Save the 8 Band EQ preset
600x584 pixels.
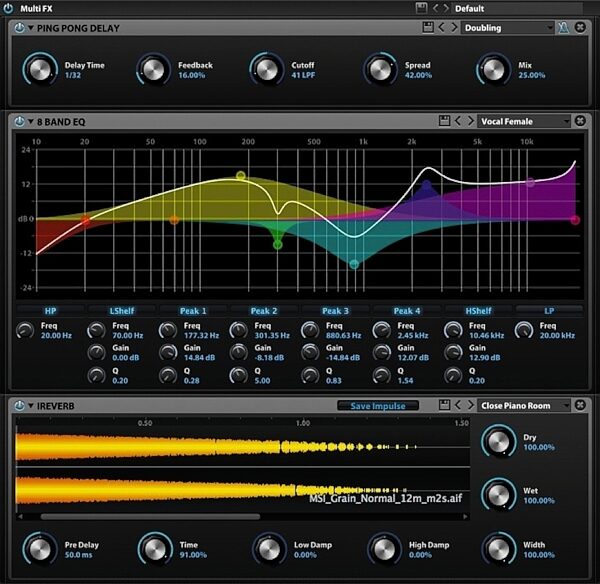pyautogui.click(x=444, y=121)
